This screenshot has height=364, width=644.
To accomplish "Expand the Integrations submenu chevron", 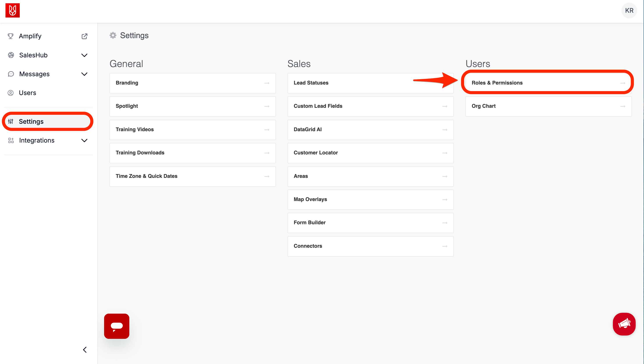I will pos(84,141).
